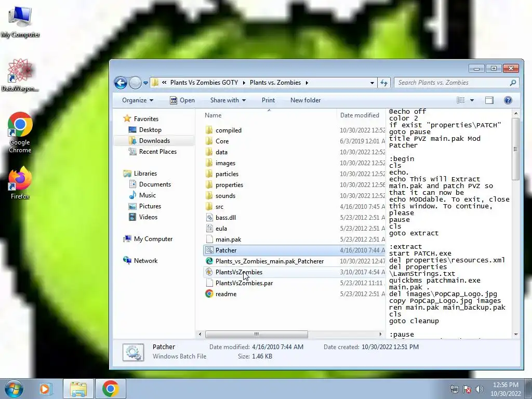Viewport: 532px width, 399px height.
Task: Open Explorer help icon
Action: 508,100
